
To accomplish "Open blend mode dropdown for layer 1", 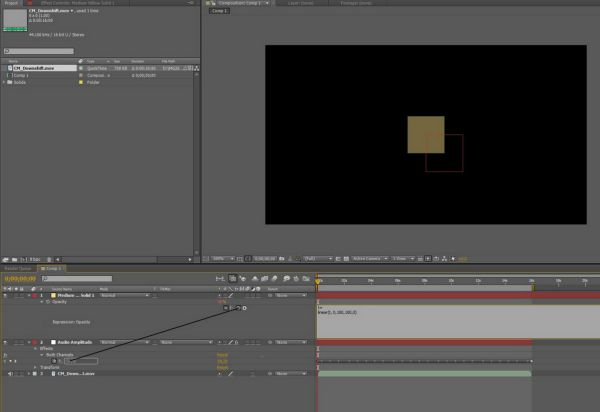I will point(124,295).
